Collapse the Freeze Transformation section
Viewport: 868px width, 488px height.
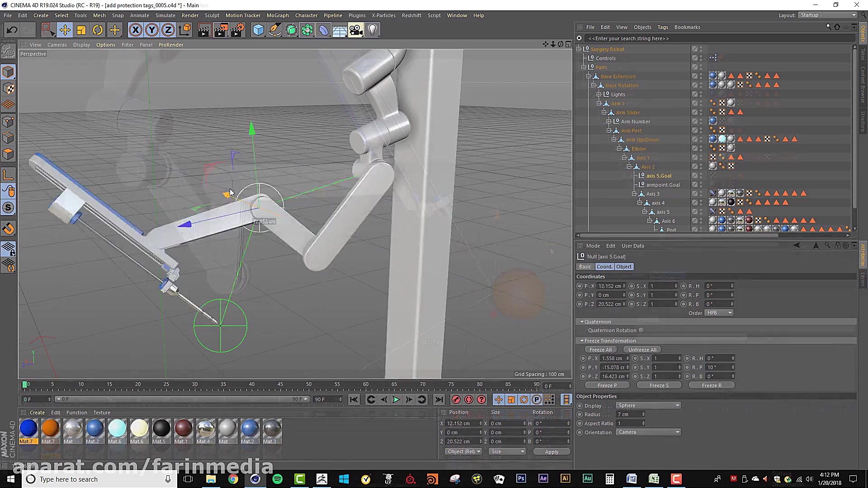pos(582,341)
